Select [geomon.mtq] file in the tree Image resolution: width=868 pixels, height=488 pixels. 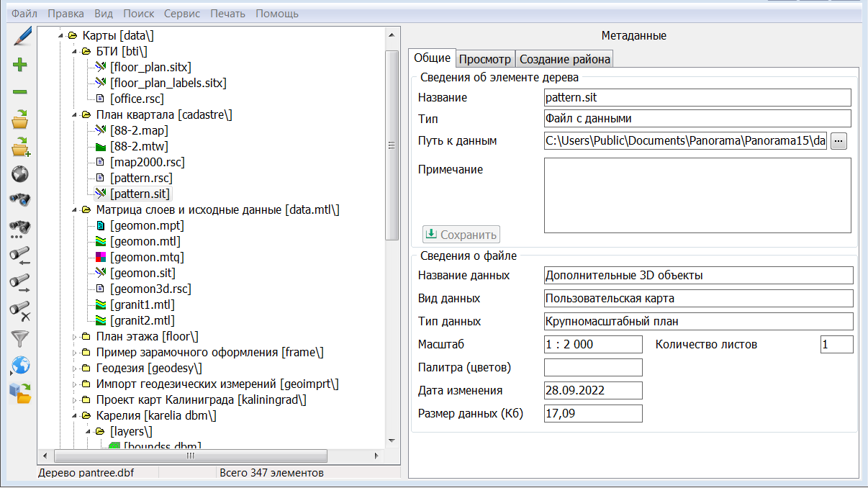147,258
